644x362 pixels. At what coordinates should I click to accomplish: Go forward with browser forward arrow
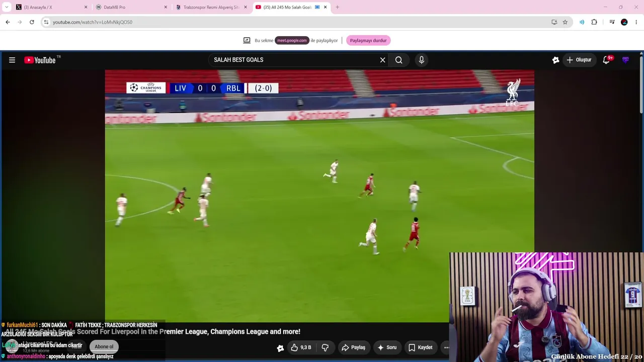coord(20,22)
